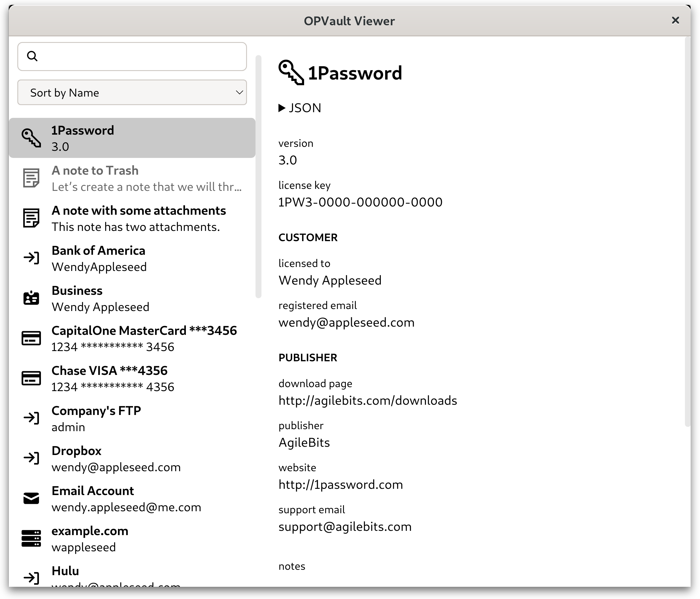Click the server icon for example.com
This screenshot has width=700, height=599.
tap(32, 538)
